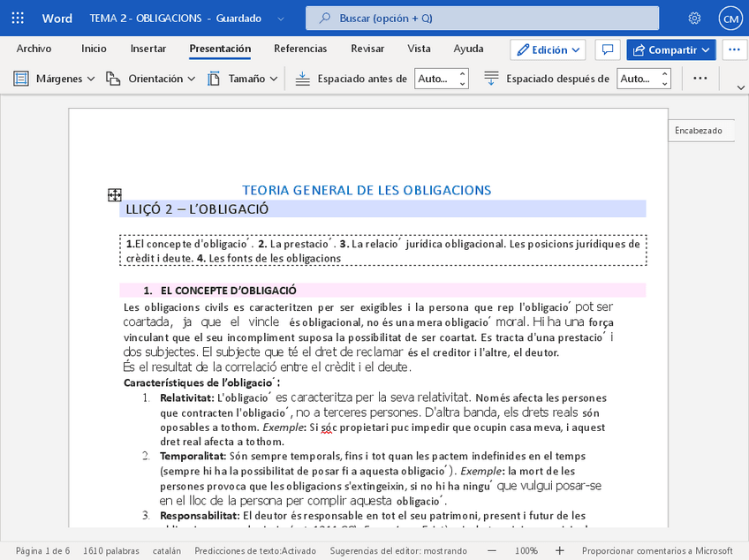
Task: Click in the Buscar search box
Action: coord(482,19)
